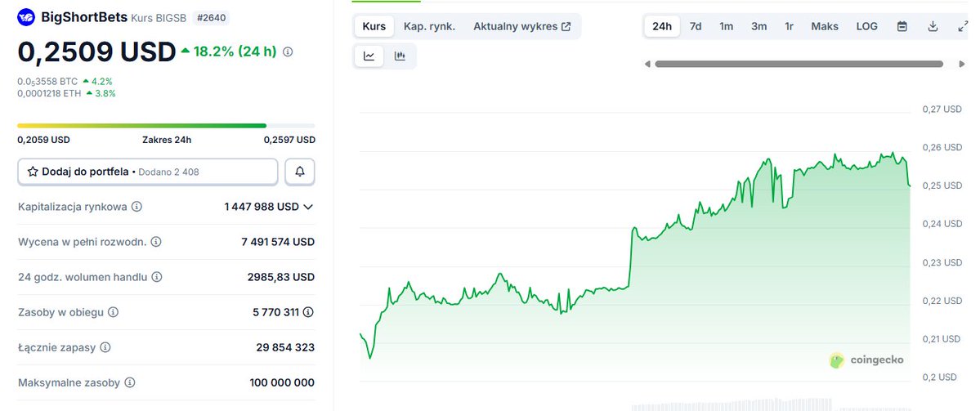Set chart range to 7d
980x411 pixels.
click(x=696, y=26)
